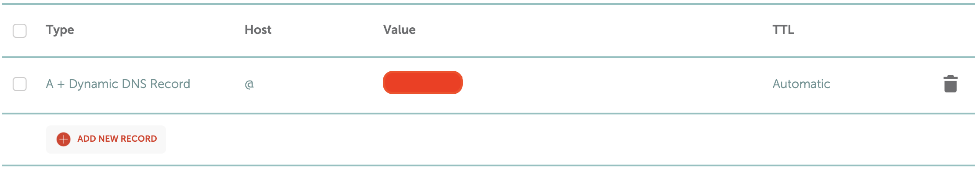Click the Value column header
Screen dimensions: 980x169
[399, 29]
